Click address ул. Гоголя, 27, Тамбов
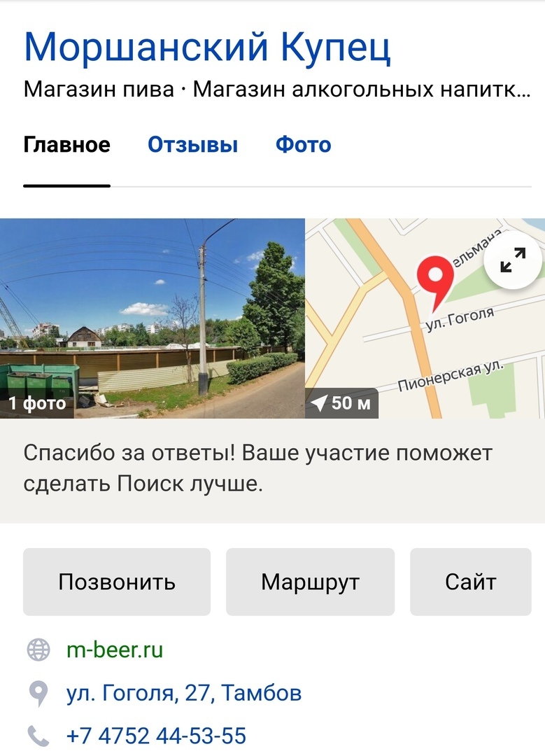 [x=184, y=693]
